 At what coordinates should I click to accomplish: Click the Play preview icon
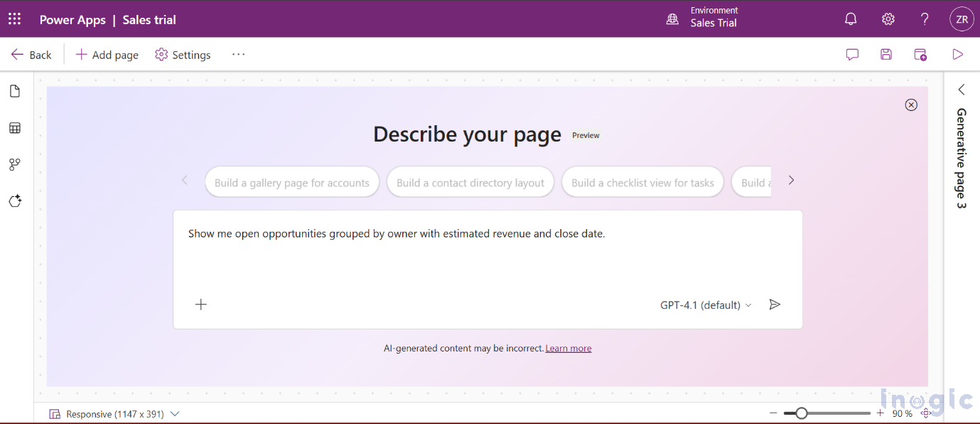[x=957, y=55]
